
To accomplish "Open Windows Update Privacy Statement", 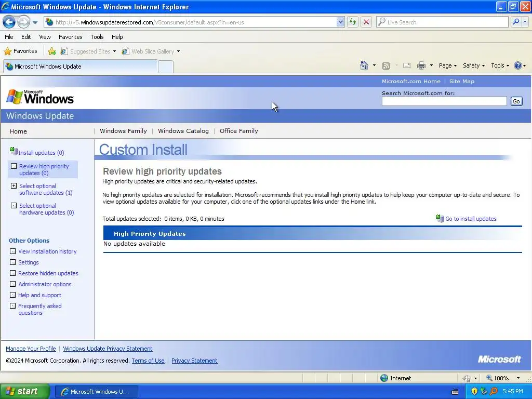I will [x=108, y=349].
